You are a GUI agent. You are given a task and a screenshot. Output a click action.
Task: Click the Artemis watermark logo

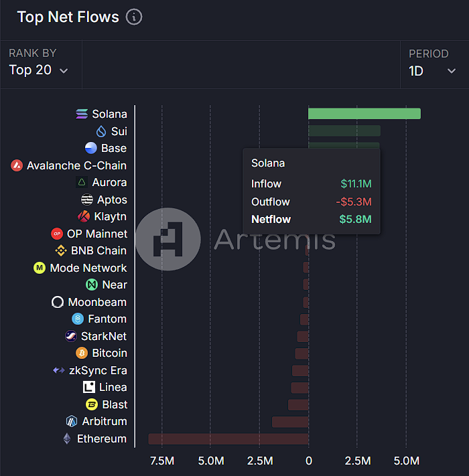coord(167,240)
